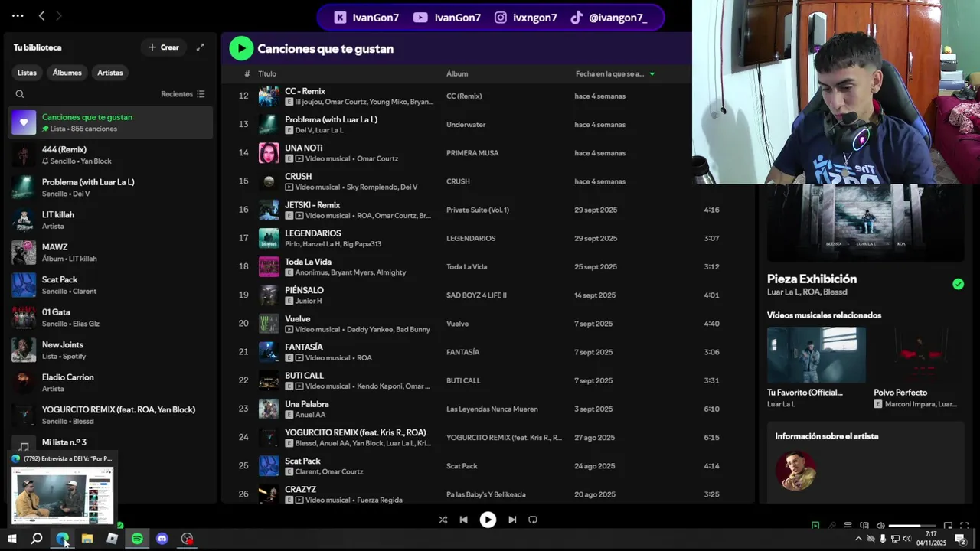Select the PIÉNSALO track
Screen dimensions: 980x551
[x=304, y=290]
